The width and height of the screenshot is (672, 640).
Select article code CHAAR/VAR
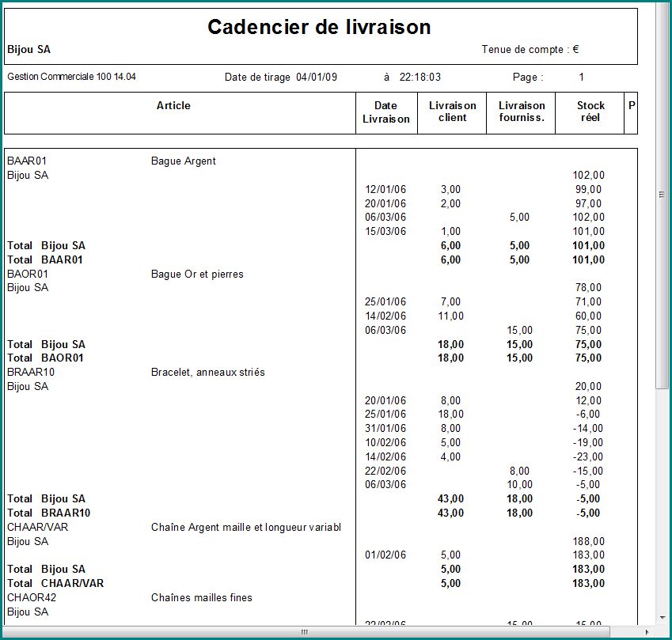coord(38,528)
